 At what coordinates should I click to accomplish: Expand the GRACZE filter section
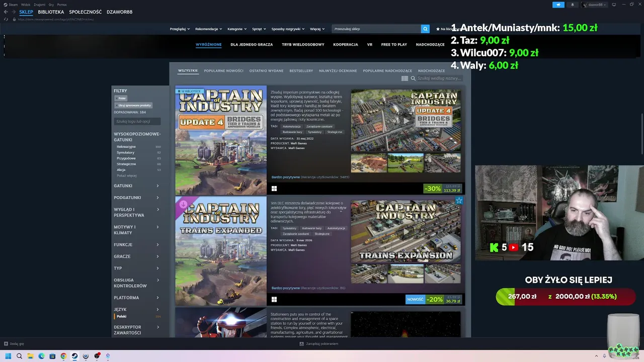[136, 256]
